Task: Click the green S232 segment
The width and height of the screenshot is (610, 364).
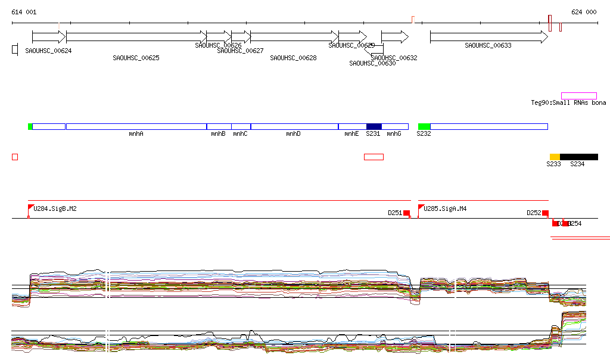Action: click(x=424, y=126)
